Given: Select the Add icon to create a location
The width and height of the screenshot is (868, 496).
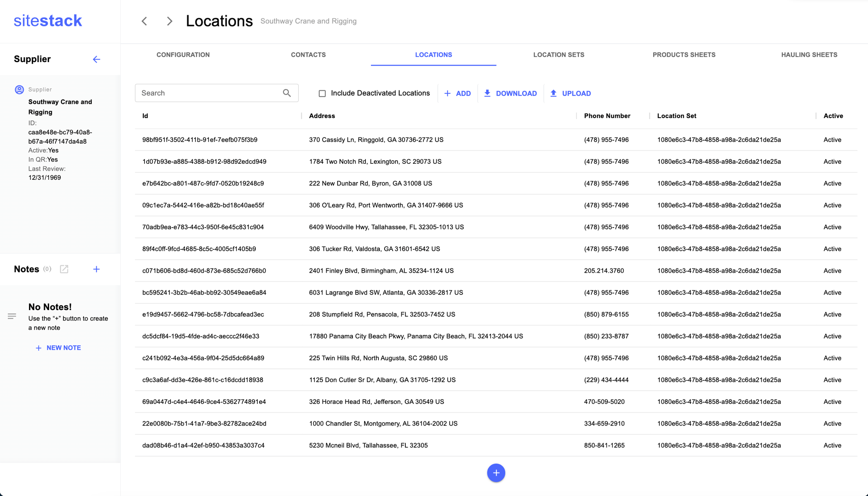Looking at the screenshot, I should pyautogui.click(x=447, y=93).
